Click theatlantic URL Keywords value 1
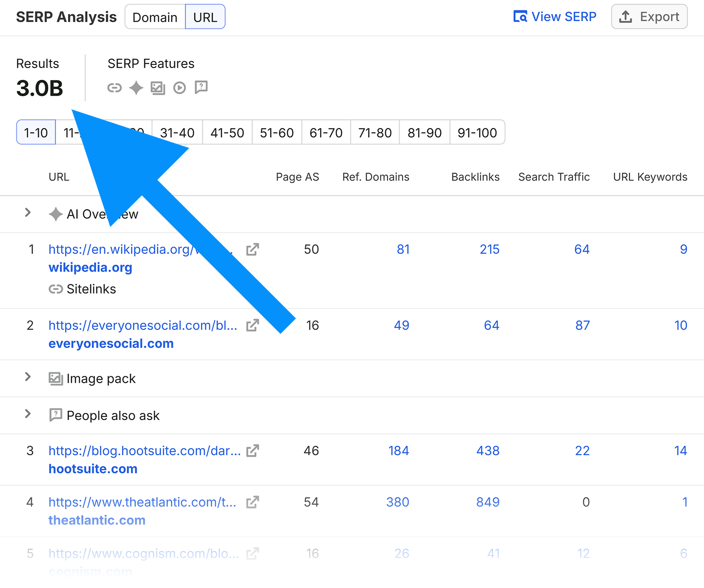Screen dimensions: 704x588 coord(685,502)
